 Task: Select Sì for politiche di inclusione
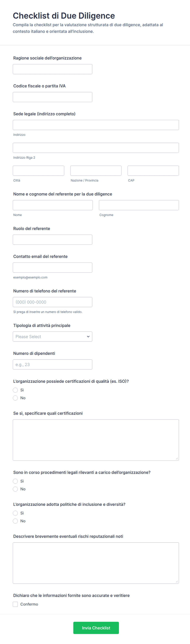(16, 513)
